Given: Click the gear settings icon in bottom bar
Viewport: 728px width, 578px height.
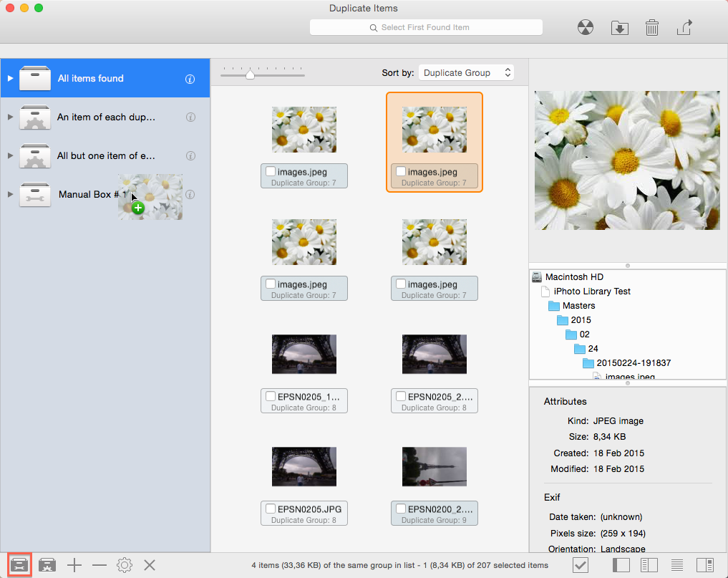Looking at the screenshot, I should (x=125, y=565).
